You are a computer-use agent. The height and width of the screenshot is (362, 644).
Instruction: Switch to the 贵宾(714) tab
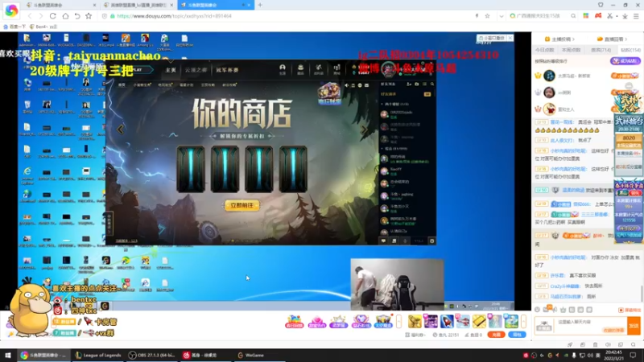601,50
